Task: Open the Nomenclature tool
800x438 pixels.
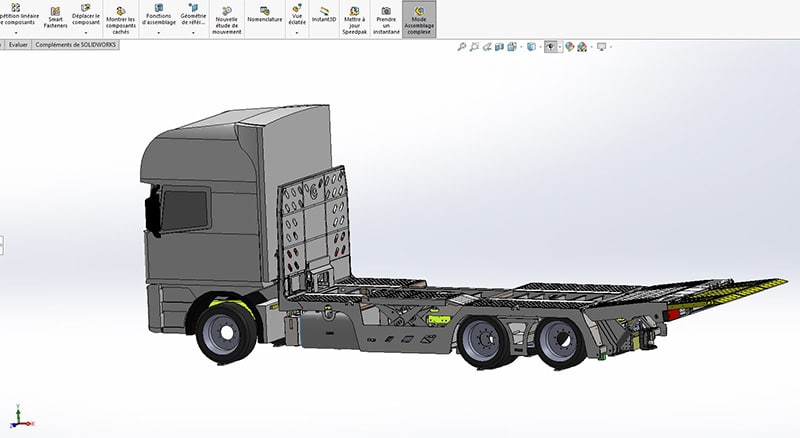Action: tap(264, 14)
